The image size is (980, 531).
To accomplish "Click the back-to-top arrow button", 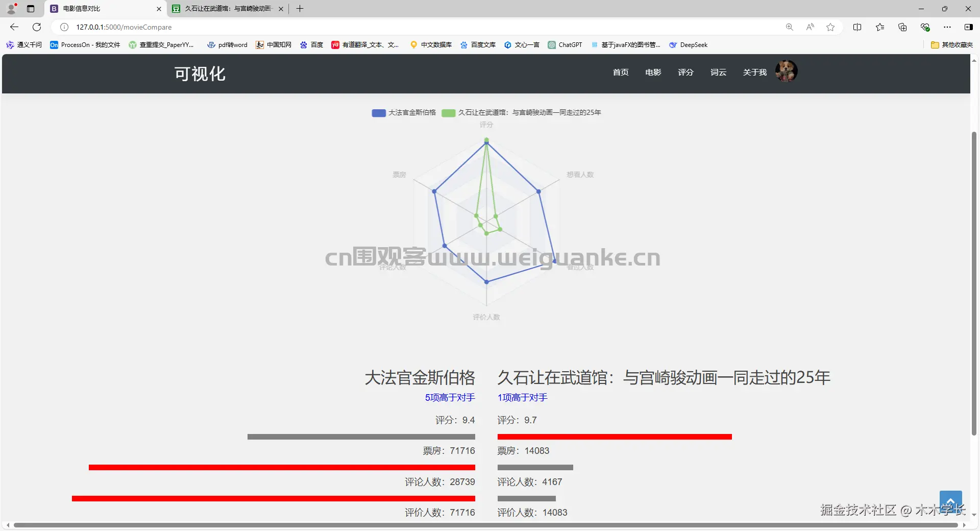I will coord(951,502).
